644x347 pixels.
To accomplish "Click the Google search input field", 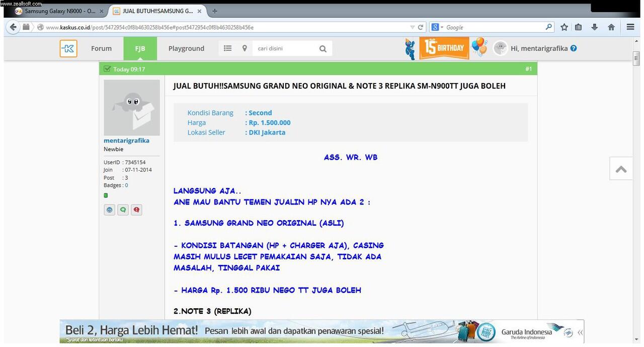I will click(494, 27).
